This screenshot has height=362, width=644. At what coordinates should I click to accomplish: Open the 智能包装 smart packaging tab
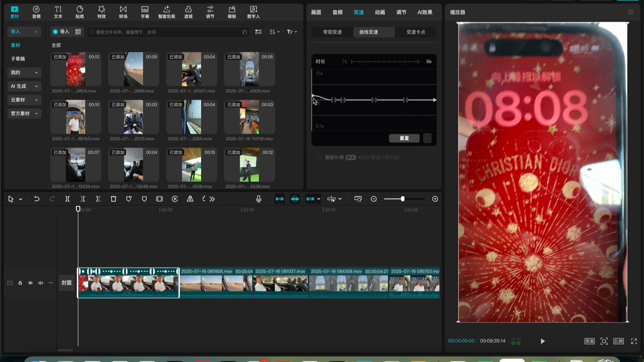[167, 12]
